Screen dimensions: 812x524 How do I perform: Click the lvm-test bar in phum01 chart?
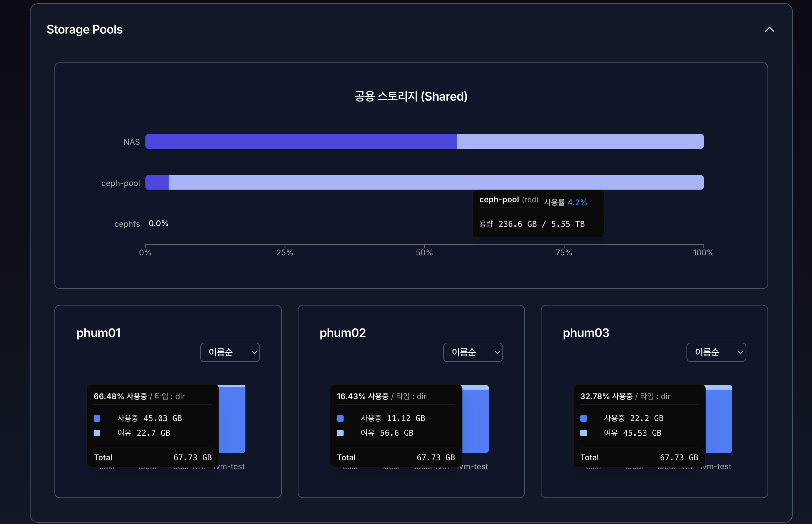232,420
